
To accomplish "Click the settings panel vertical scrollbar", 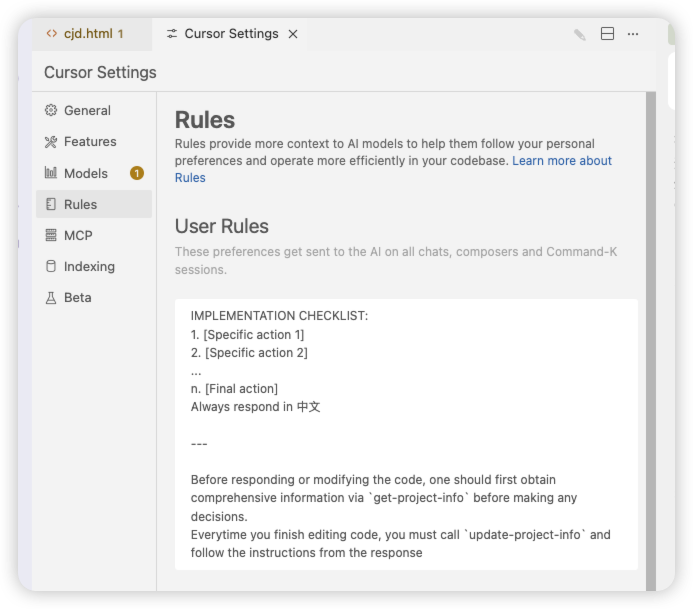I will (x=651, y=341).
